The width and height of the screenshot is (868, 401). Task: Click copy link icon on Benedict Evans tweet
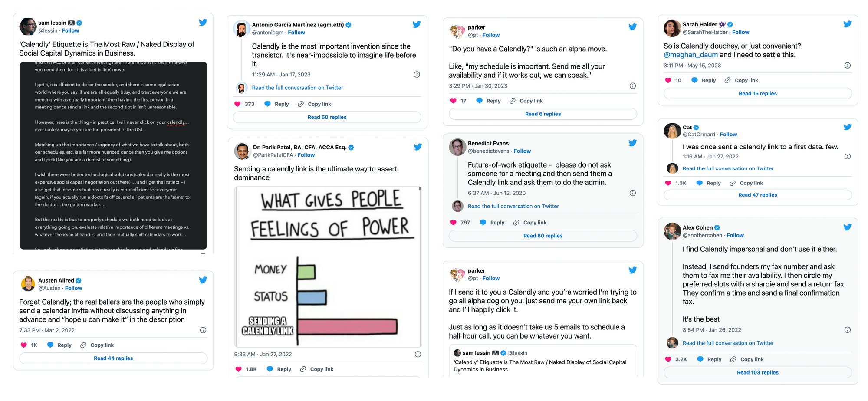516,223
